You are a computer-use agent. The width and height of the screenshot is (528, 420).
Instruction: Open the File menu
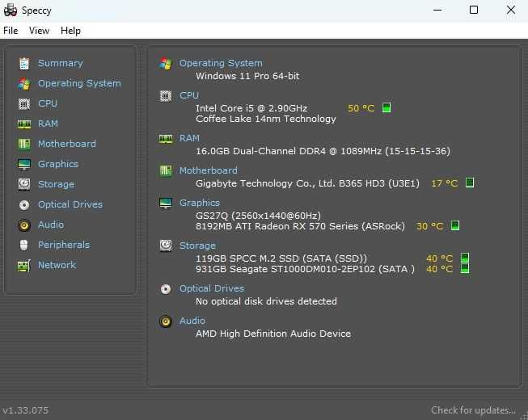click(x=11, y=31)
